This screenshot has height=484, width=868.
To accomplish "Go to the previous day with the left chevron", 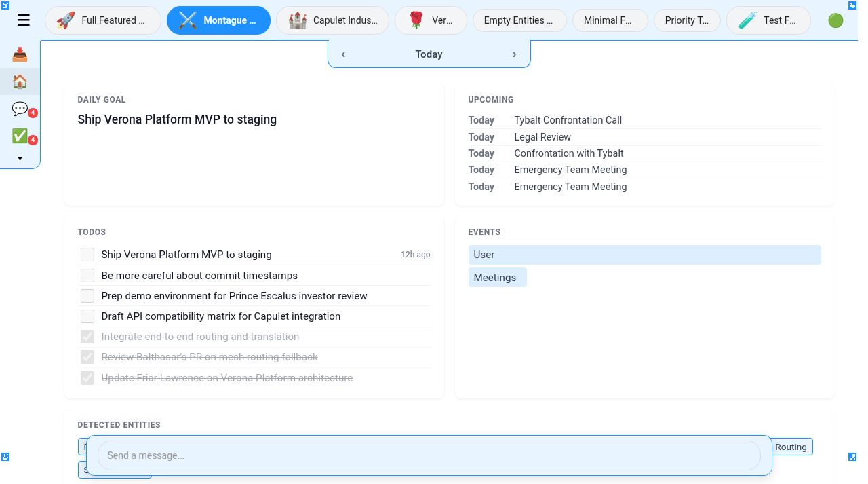I will point(343,54).
